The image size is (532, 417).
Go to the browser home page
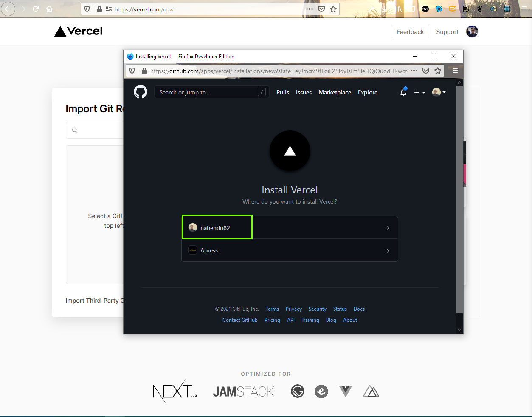tap(49, 9)
